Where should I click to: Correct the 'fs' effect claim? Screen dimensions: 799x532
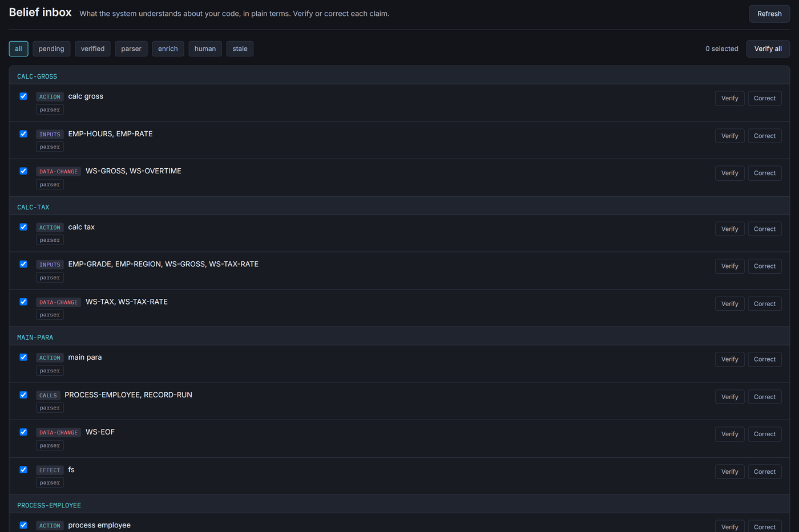(764, 472)
